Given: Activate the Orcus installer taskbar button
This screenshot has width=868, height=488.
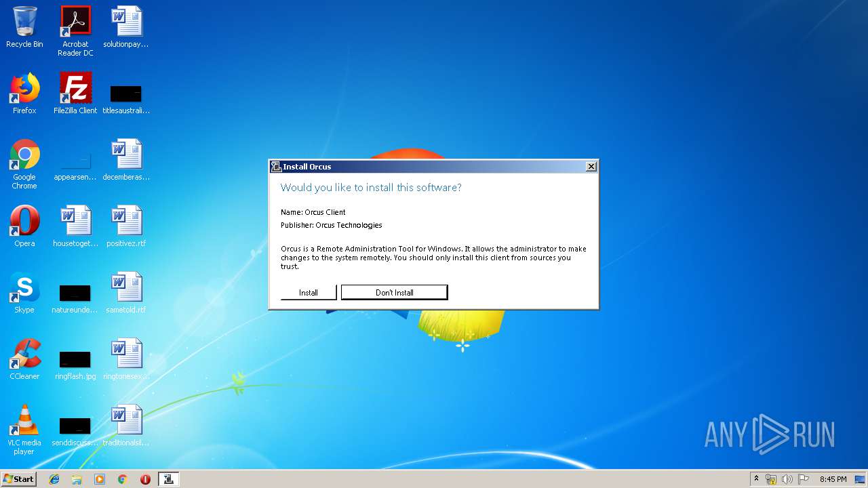Looking at the screenshot, I should [x=168, y=479].
